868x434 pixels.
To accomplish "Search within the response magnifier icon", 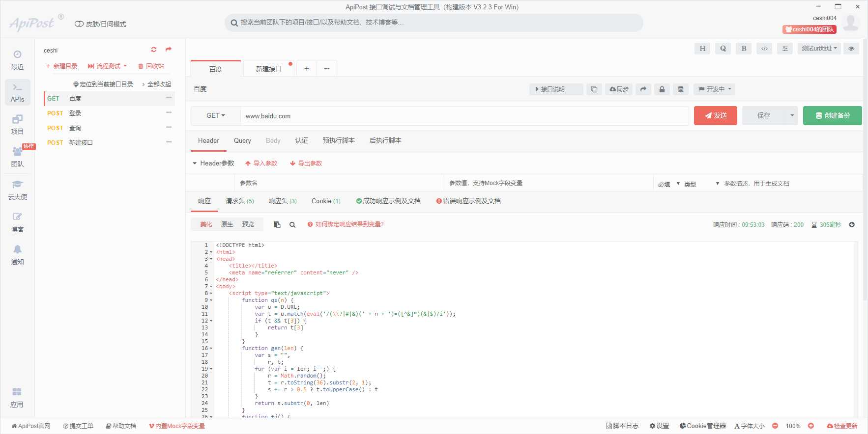I will tap(292, 225).
